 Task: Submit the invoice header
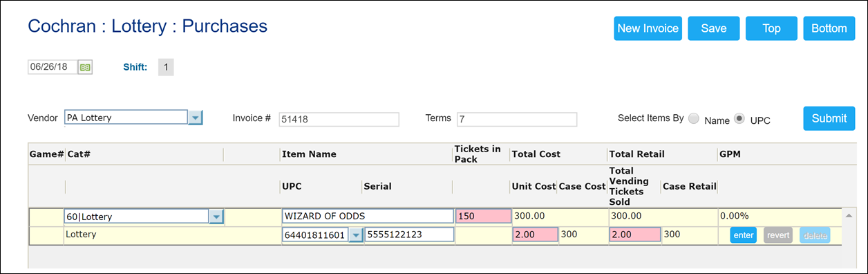(x=829, y=118)
